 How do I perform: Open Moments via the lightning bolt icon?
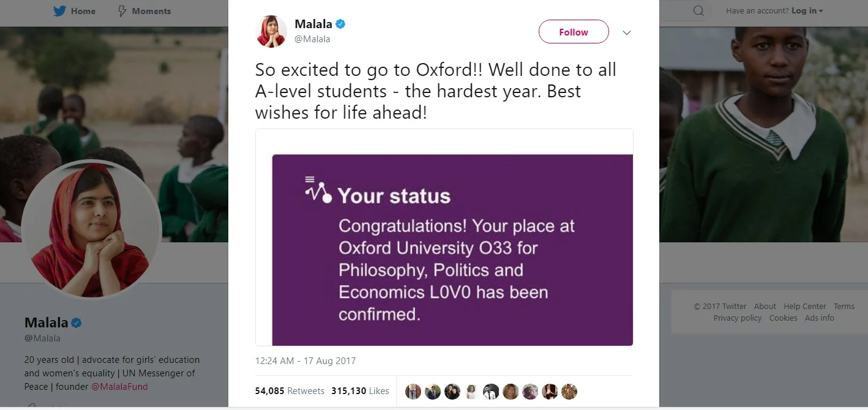tap(122, 11)
